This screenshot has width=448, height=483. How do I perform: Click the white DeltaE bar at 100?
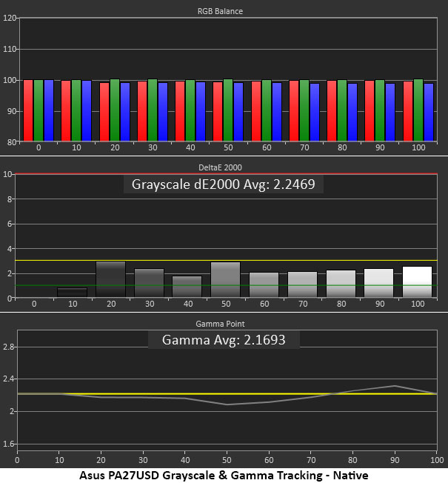pos(418,282)
